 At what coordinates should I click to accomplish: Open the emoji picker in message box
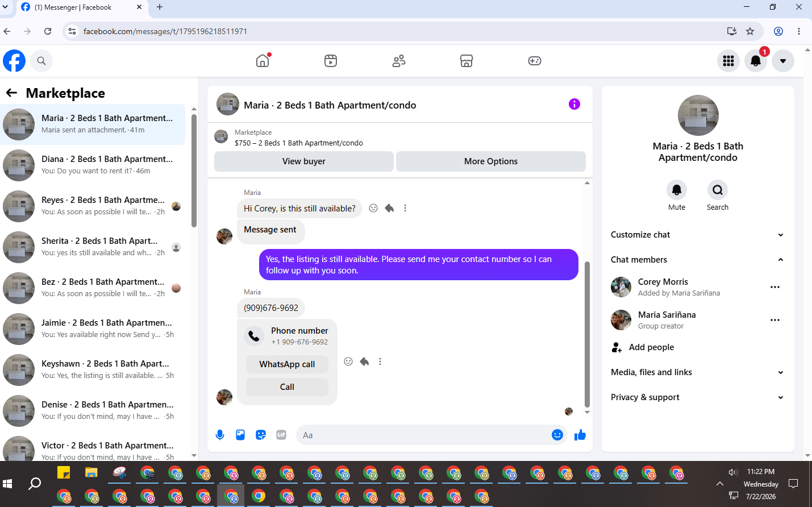557,435
